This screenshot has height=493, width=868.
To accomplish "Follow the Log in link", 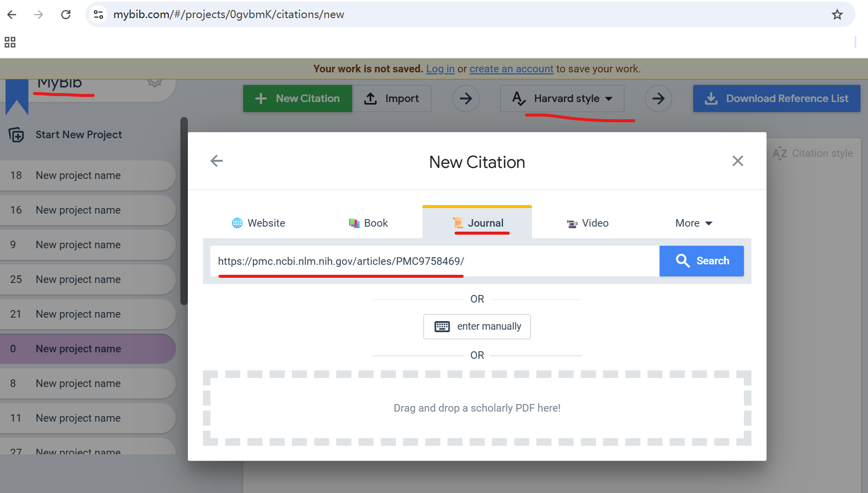I will pos(440,69).
